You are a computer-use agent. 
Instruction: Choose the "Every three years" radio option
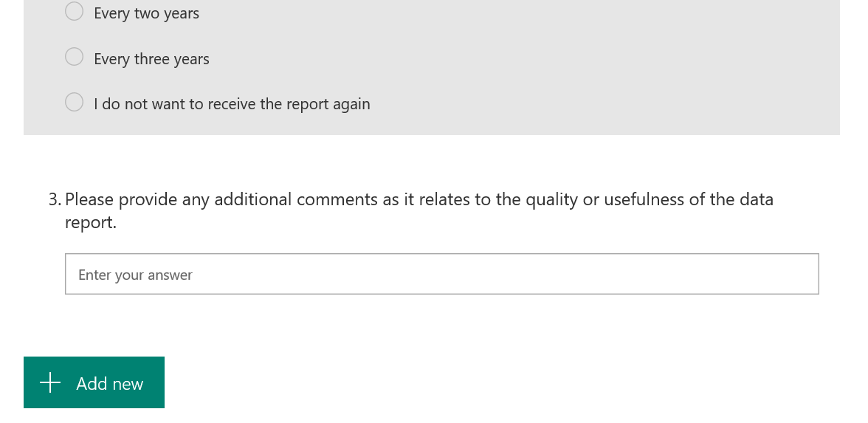point(75,57)
